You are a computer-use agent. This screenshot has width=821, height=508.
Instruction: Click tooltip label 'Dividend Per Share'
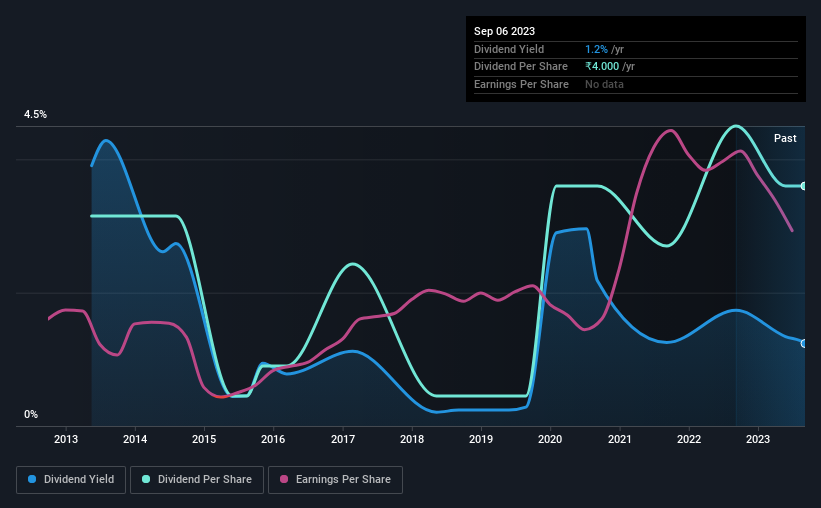[x=521, y=67]
